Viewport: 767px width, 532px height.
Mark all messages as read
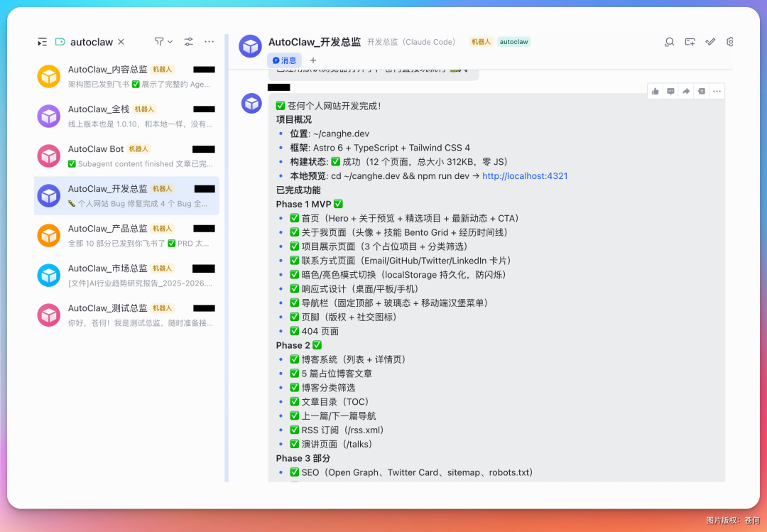tap(709, 42)
